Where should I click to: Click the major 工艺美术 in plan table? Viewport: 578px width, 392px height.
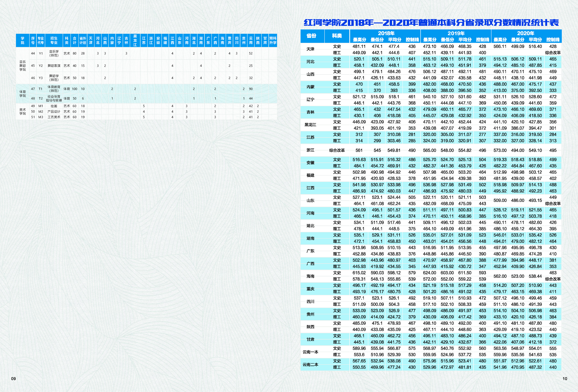[54, 117]
